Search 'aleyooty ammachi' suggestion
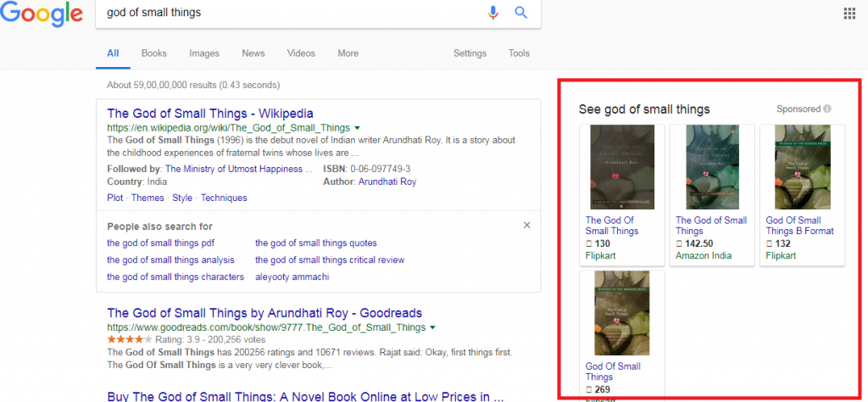This screenshot has width=868, height=402. (x=292, y=276)
